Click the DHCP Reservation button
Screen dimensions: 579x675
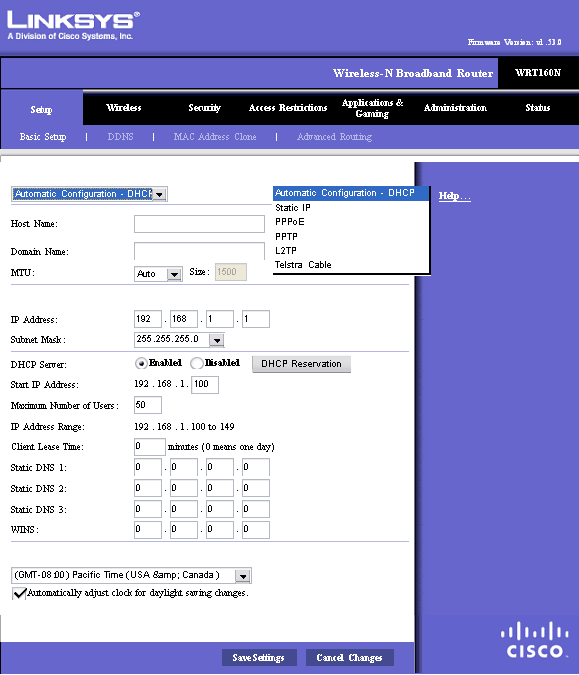pos(301,364)
